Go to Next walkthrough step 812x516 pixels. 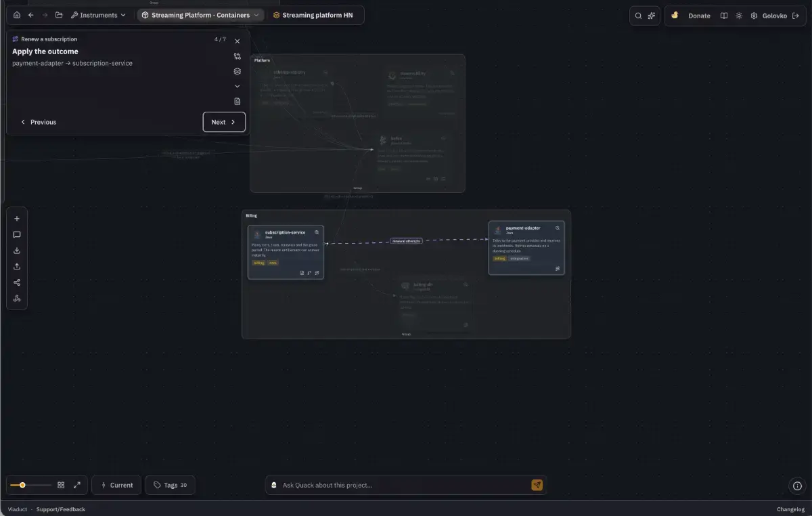[x=224, y=122]
